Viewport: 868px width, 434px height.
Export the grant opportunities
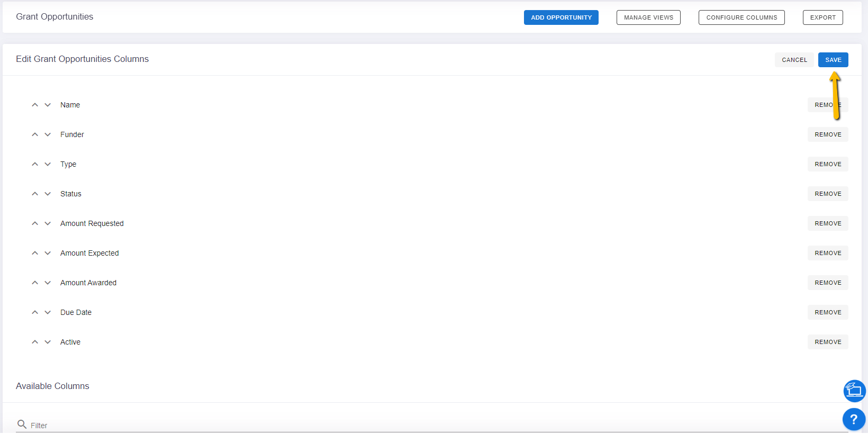pyautogui.click(x=822, y=17)
